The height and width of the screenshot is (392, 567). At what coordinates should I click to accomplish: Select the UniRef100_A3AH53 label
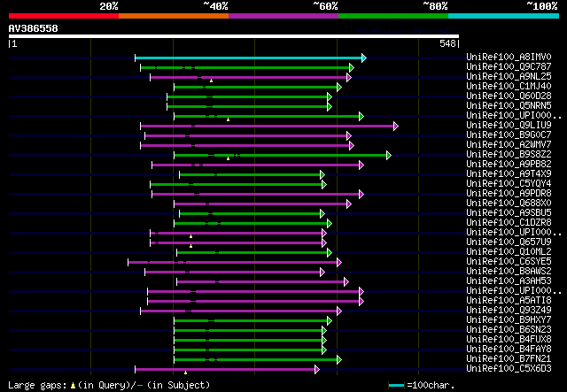pos(509,281)
